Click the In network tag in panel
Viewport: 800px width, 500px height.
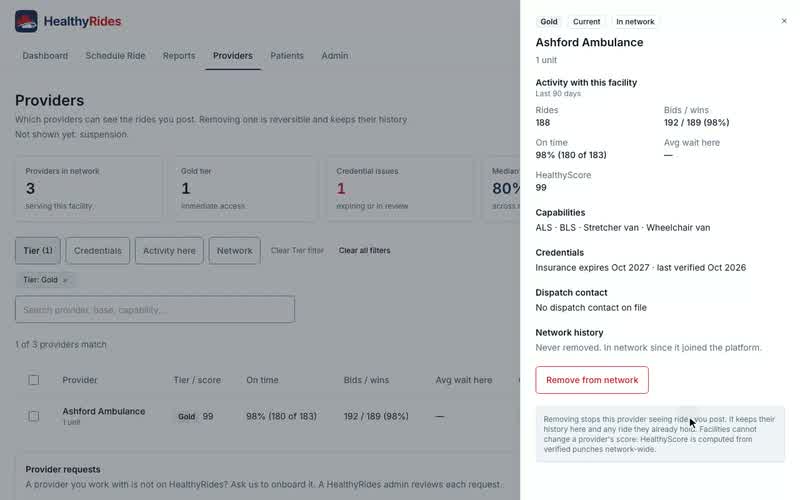pos(635,21)
